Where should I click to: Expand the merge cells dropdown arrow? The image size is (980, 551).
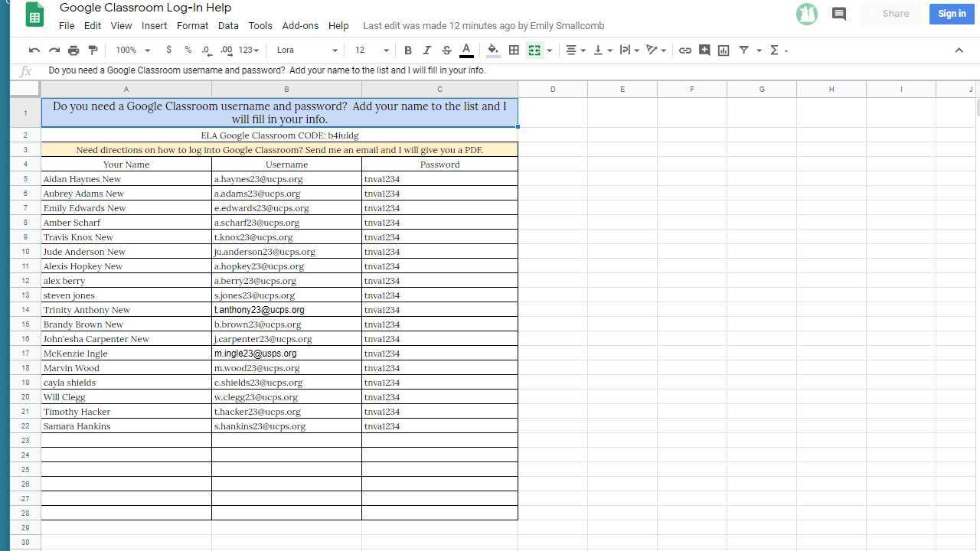(548, 50)
